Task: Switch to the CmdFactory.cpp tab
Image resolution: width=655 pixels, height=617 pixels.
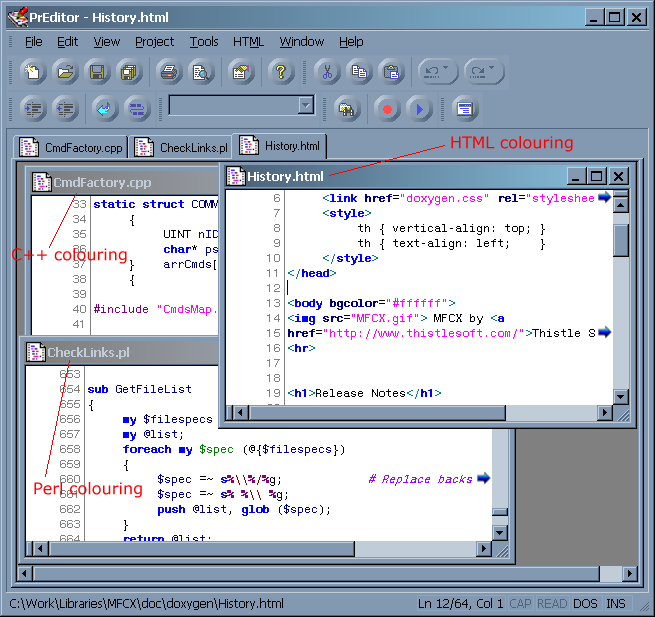Action: click(71, 147)
